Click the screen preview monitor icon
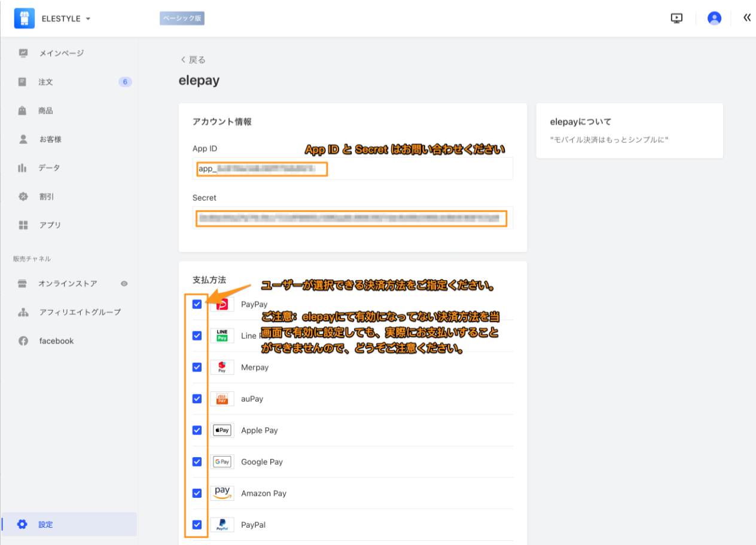This screenshot has width=756, height=545. click(676, 17)
